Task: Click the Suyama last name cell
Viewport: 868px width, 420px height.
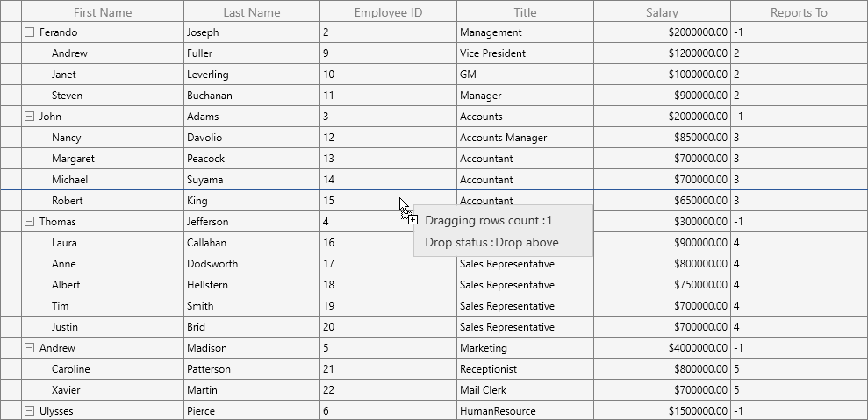Action: [252, 180]
